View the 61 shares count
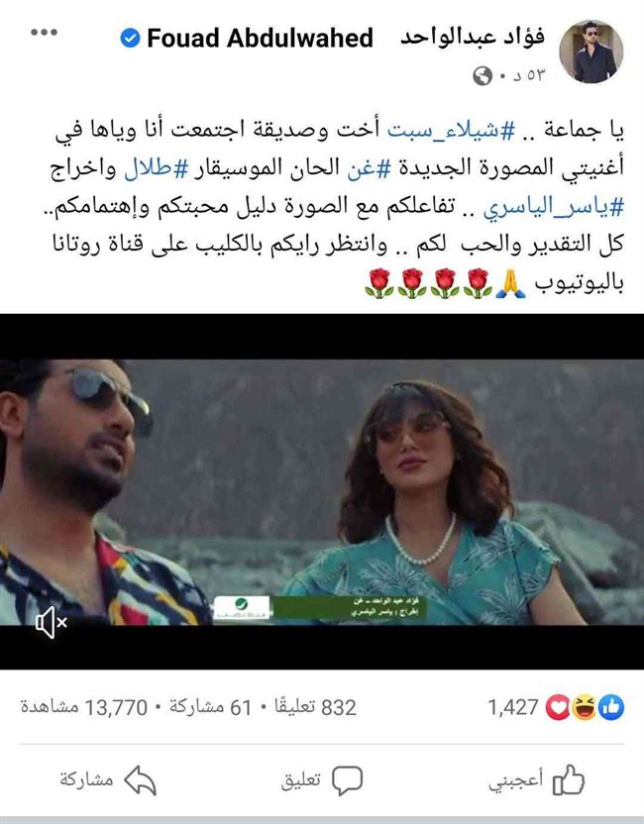Screen dimensions: 644x824 (210, 707)
